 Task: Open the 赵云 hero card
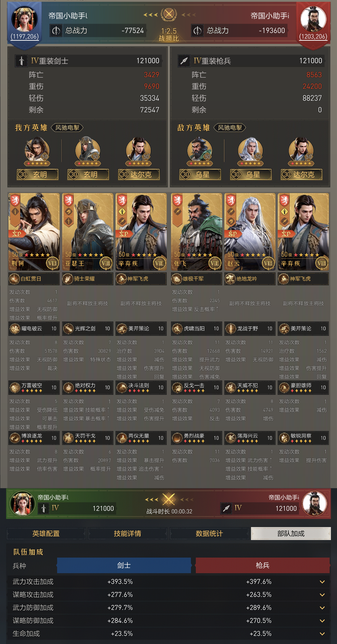point(250,232)
